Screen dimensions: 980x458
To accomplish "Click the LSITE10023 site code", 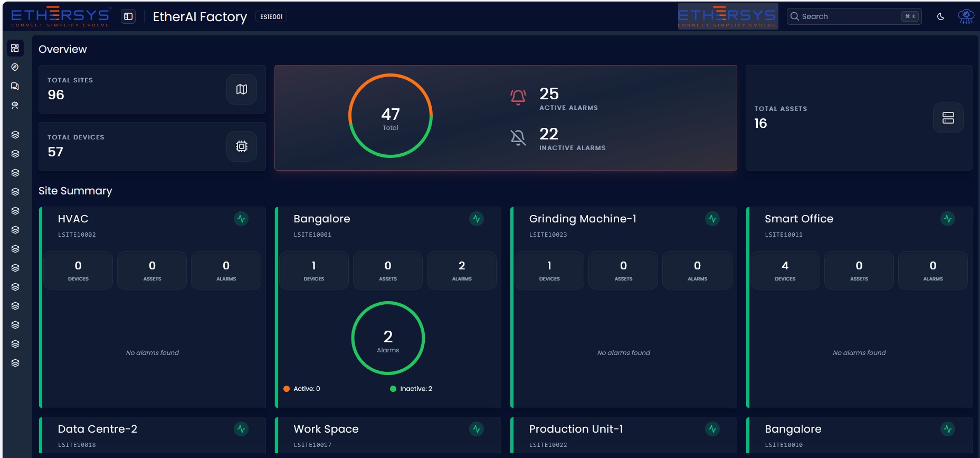I will [x=548, y=235].
